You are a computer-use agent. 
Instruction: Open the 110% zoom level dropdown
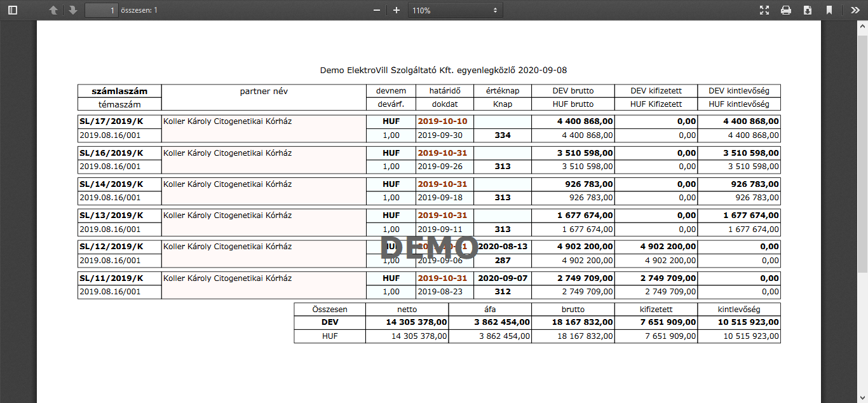tap(454, 10)
